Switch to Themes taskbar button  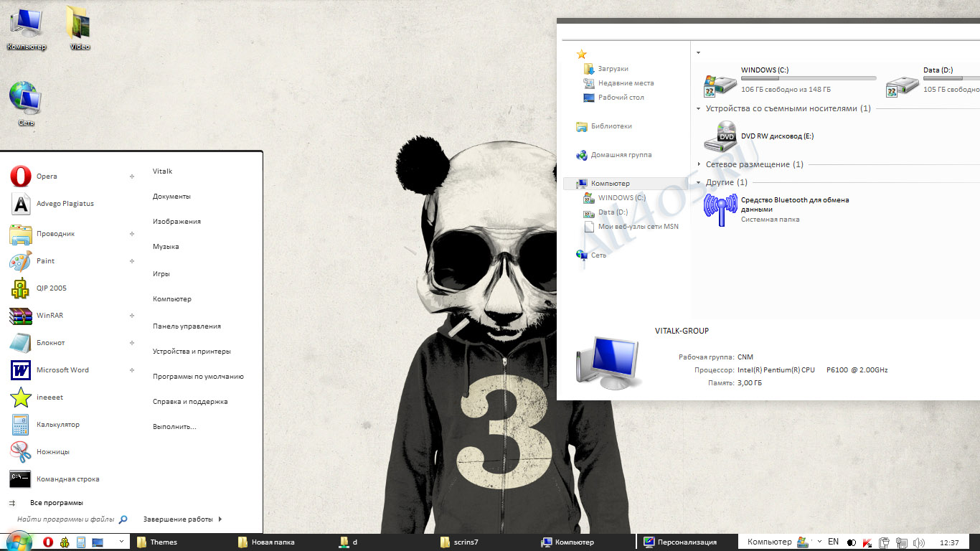click(x=183, y=542)
